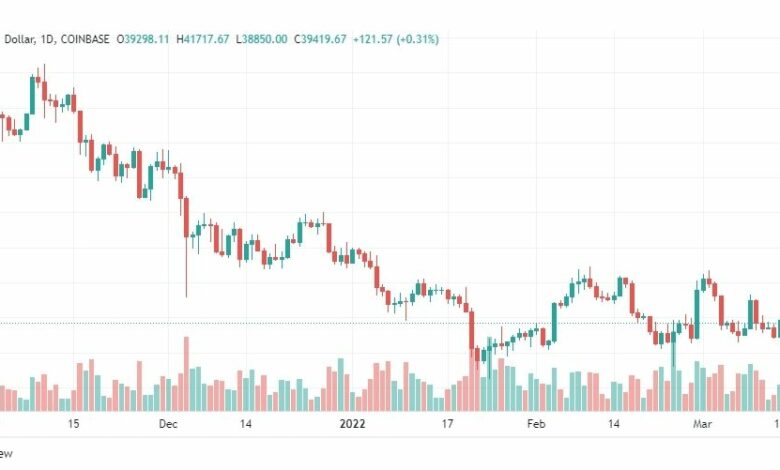780x470 pixels.
Task: Click the 17 label on time axis
Action: click(x=448, y=424)
